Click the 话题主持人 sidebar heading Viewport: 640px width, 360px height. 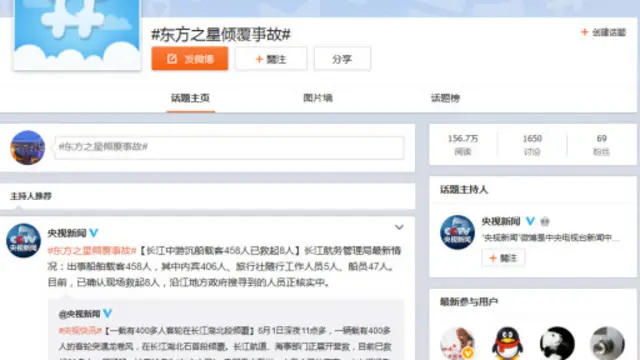coord(464,190)
